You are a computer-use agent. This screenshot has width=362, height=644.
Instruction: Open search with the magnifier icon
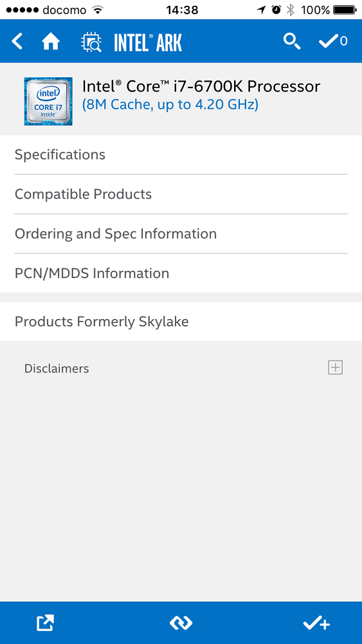click(x=292, y=41)
